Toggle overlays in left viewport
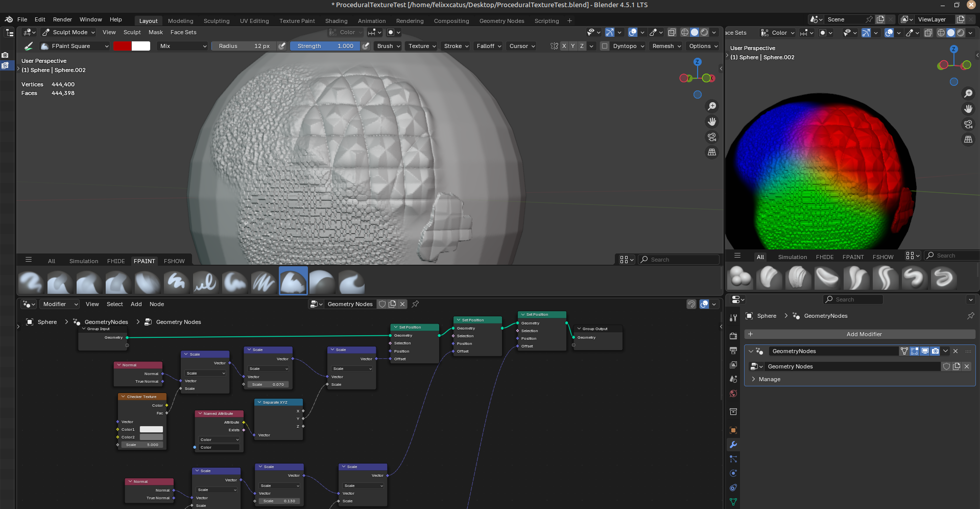The image size is (980, 509). point(633,32)
